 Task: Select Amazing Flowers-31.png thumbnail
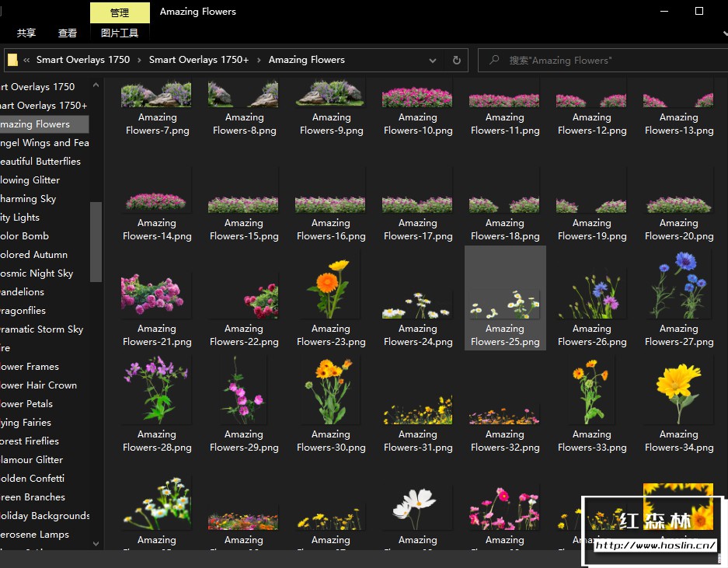coord(417,410)
